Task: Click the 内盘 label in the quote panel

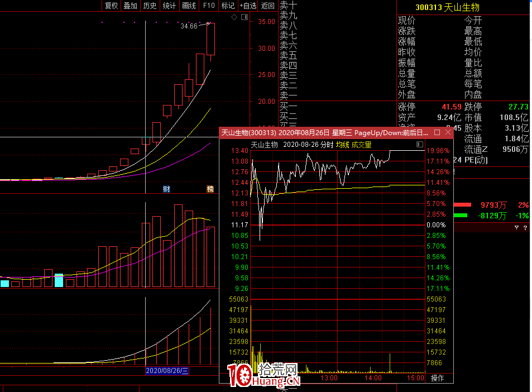Action: coord(473,94)
